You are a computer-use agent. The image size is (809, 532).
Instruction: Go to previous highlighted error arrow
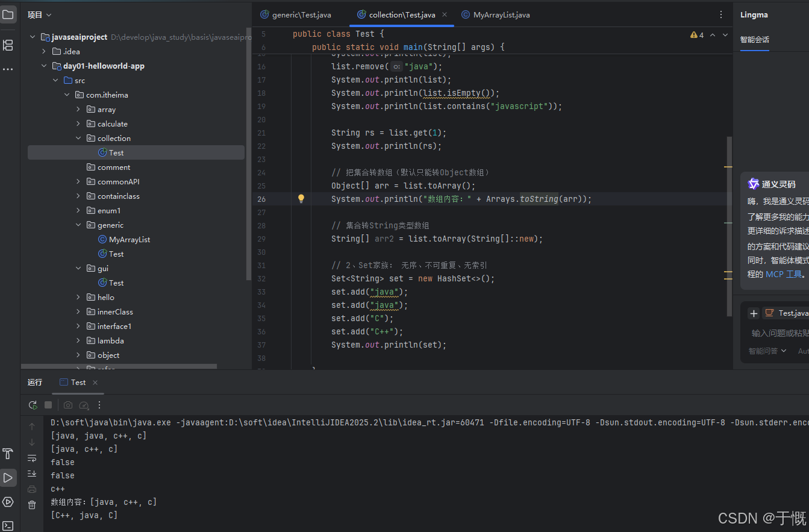pos(713,35)
